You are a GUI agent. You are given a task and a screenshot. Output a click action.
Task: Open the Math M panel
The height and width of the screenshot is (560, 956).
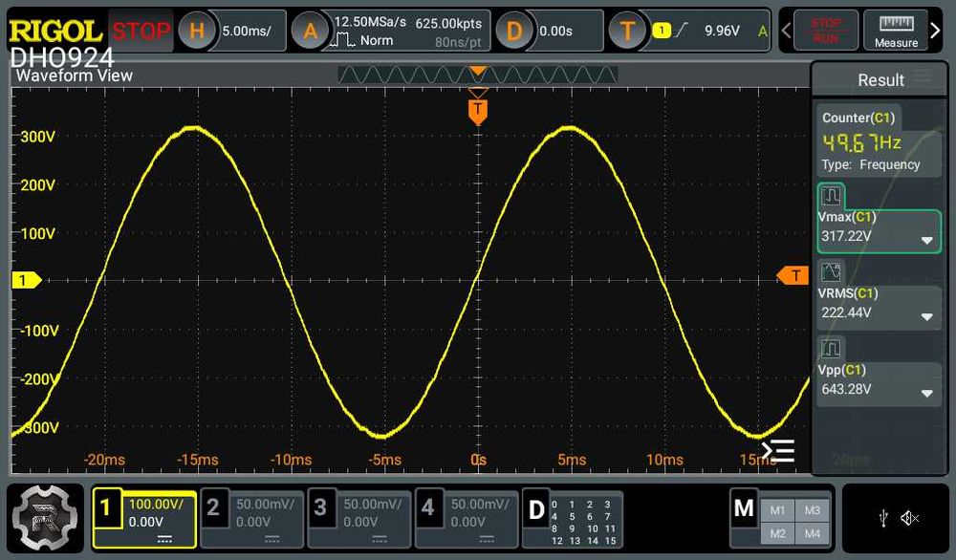(744, 507)
